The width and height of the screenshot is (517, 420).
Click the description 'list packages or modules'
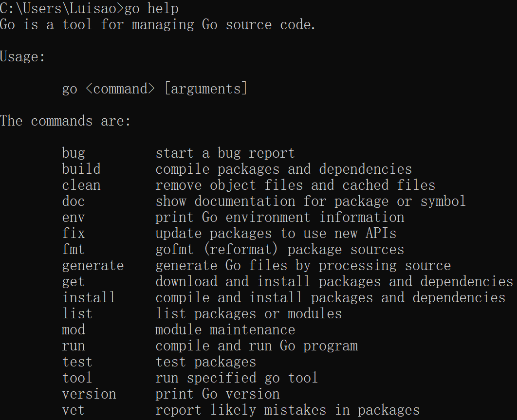pyautogui.click(x=248, y=314)
